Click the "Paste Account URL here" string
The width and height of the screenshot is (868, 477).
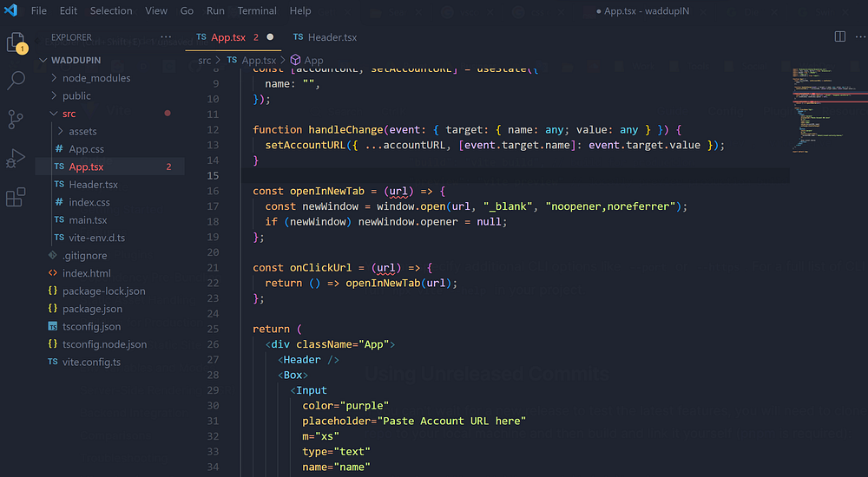tap(451, 421)
